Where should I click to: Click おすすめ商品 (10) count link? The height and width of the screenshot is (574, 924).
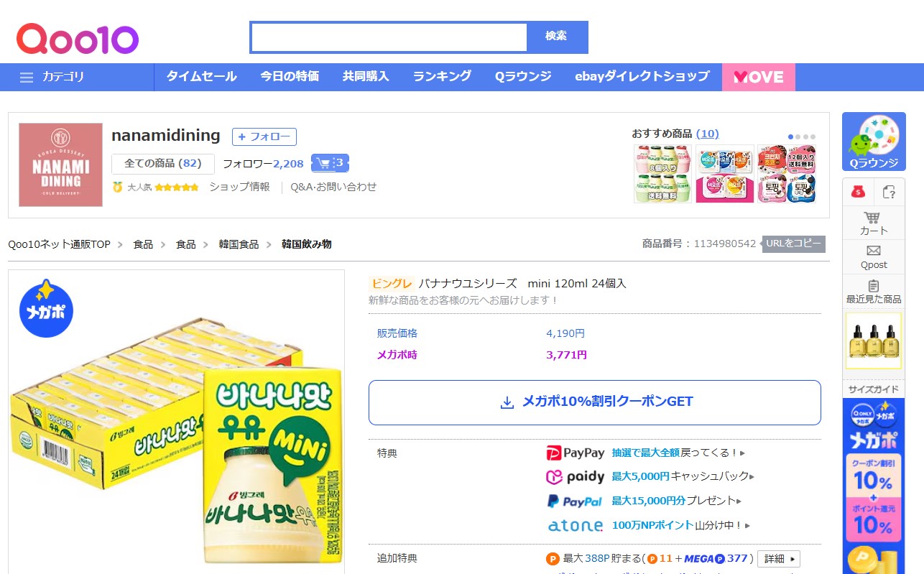[707, 134]
